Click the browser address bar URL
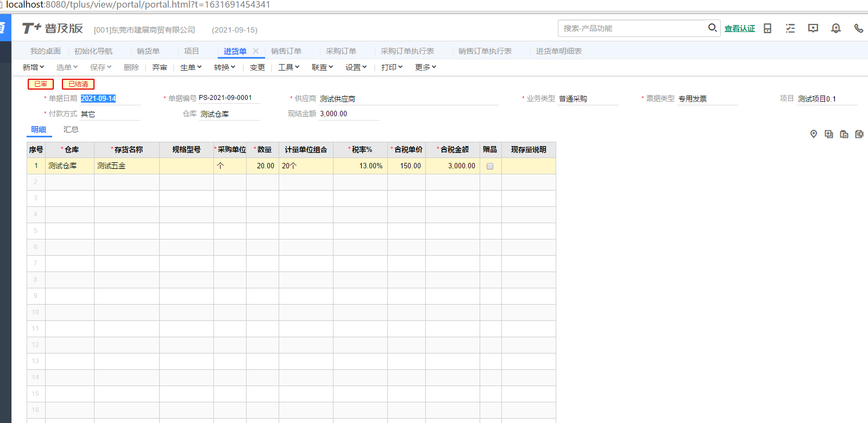This screenshot has height=423, width=868. [138, 5]
